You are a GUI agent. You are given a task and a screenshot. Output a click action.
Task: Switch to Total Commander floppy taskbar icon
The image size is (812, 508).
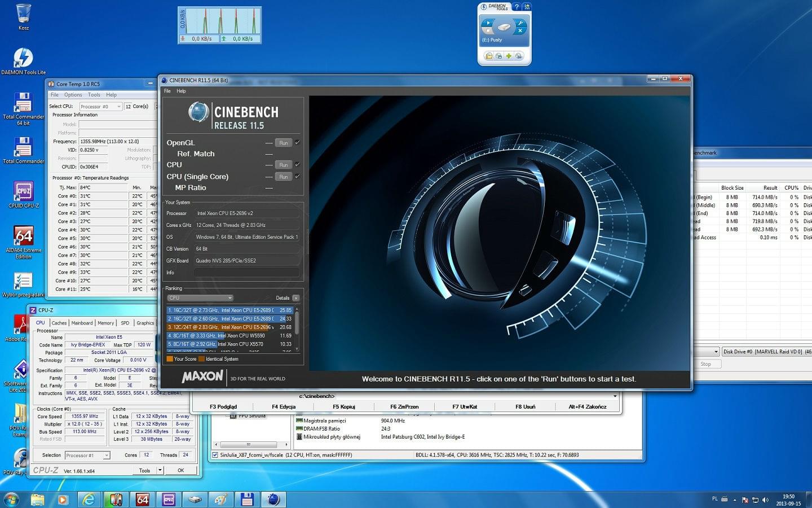[x=247, y=500]
